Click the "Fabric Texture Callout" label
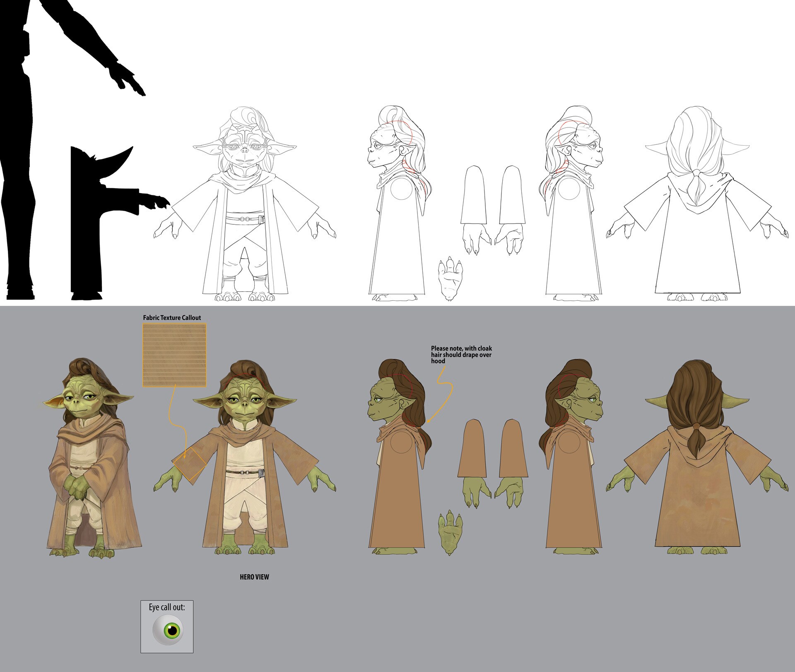The image size is (795, 672). pos(172,318)
